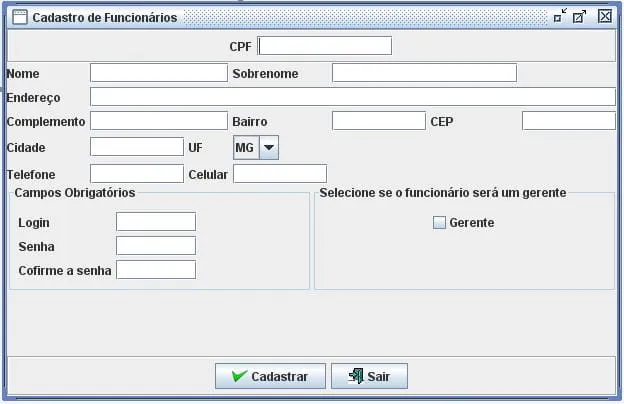Screen dimensions: 624x404
Task: Click the Nome text field
Action: pyautogui.click(x=159, y=72)
